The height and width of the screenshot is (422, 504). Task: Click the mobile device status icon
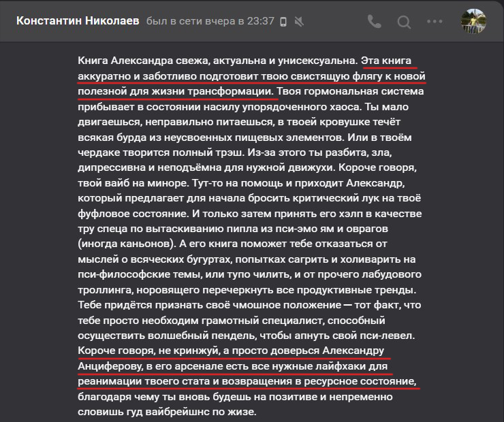(283, 22)
